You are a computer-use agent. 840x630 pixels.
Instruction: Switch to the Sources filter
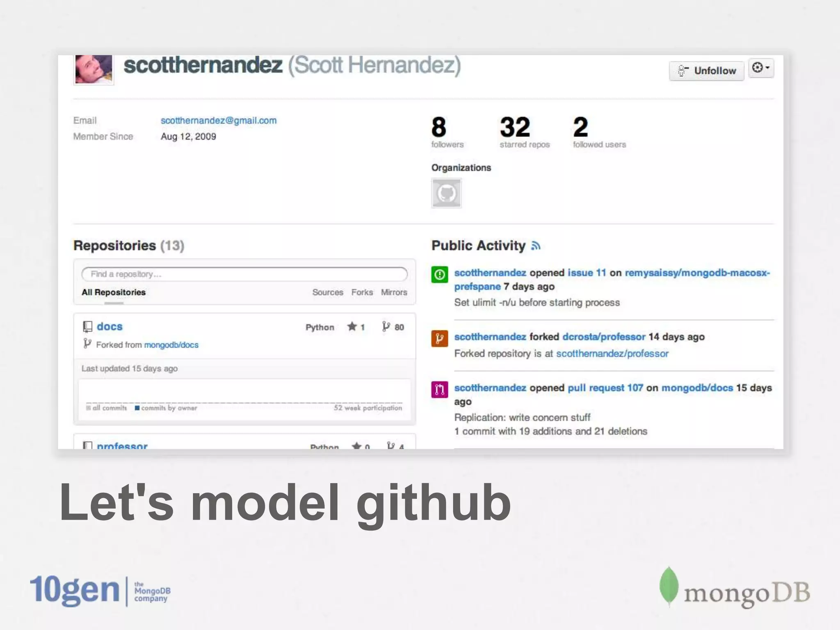click(x=328, y=292)
